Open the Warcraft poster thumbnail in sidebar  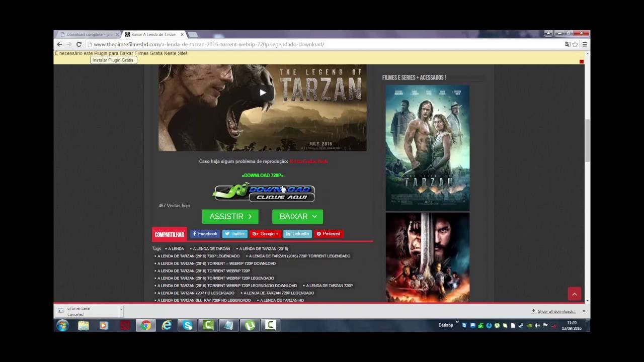pos(428,257)
